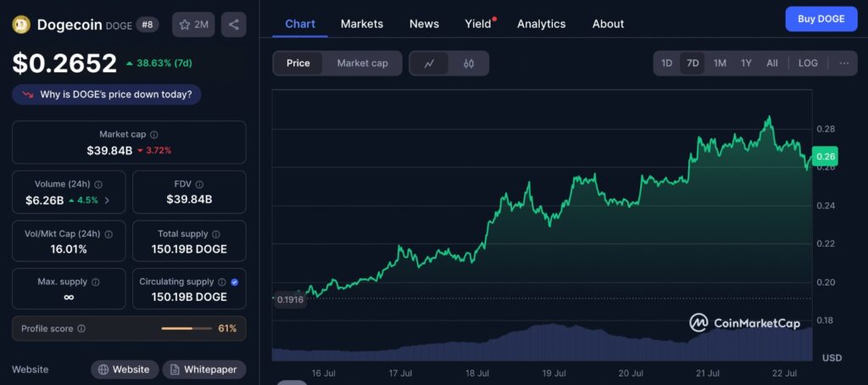Viewport: 868px width, 385px height.
Task: Click the $39.84B market cap value
Action: [x=109, y=150]
